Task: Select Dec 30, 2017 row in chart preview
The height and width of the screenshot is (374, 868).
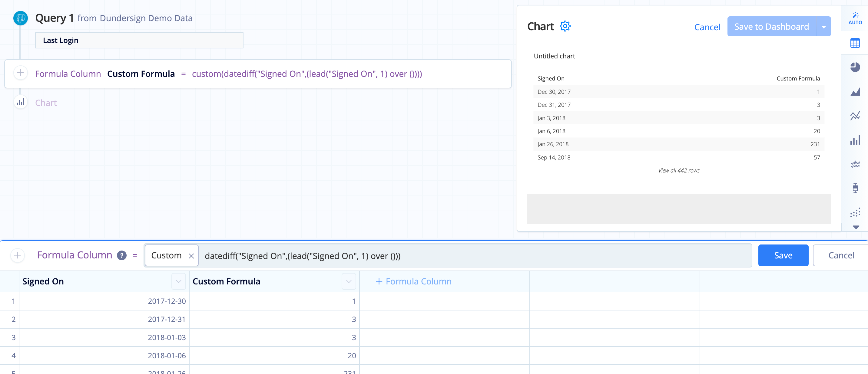Action: pos(679,92)
